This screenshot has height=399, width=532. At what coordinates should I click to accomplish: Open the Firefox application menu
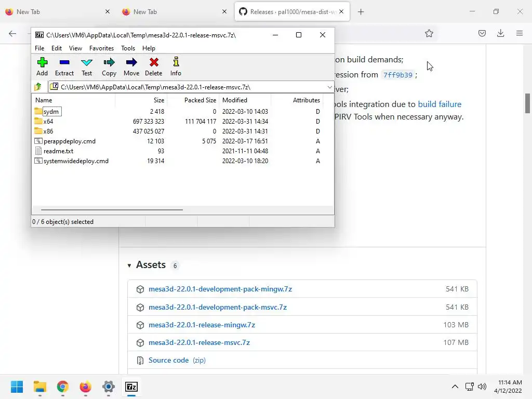pyautogui.click(x=520, y=33)
